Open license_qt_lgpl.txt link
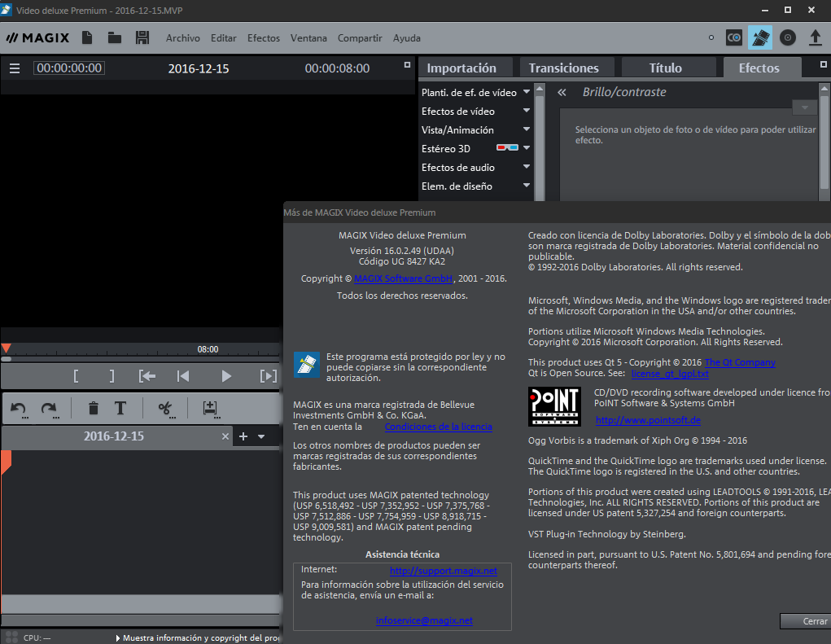 [670, 374]
